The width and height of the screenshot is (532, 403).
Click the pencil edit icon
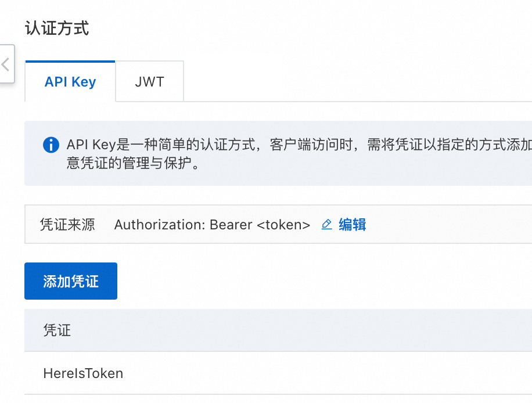tap(327, 225)
